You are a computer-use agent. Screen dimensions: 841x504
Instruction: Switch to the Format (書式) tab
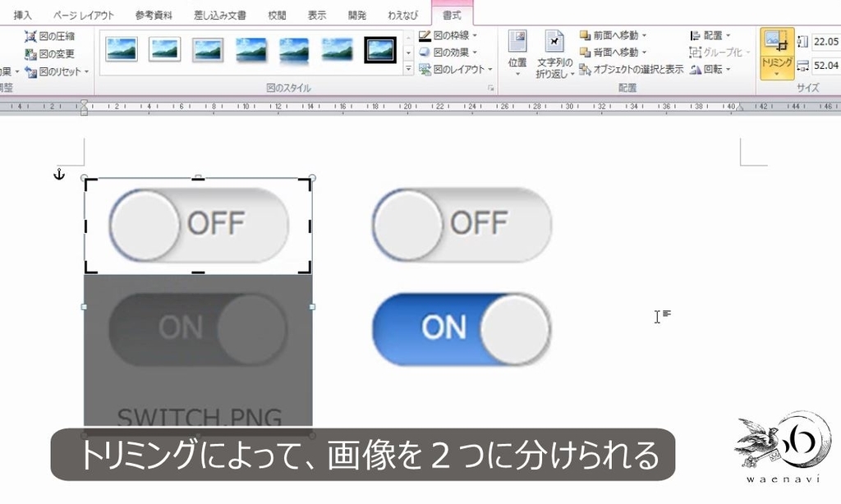point(452,15)
